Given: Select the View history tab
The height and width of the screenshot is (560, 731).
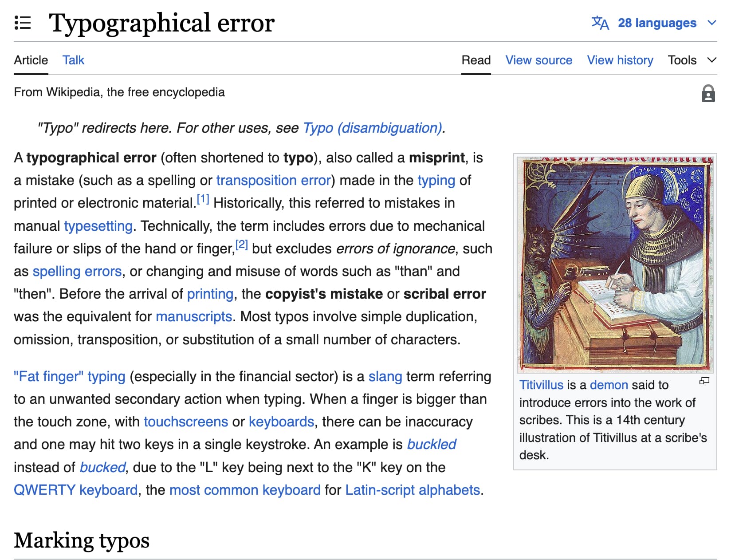Looking at the screenshot, I should (x=620, y=60).
